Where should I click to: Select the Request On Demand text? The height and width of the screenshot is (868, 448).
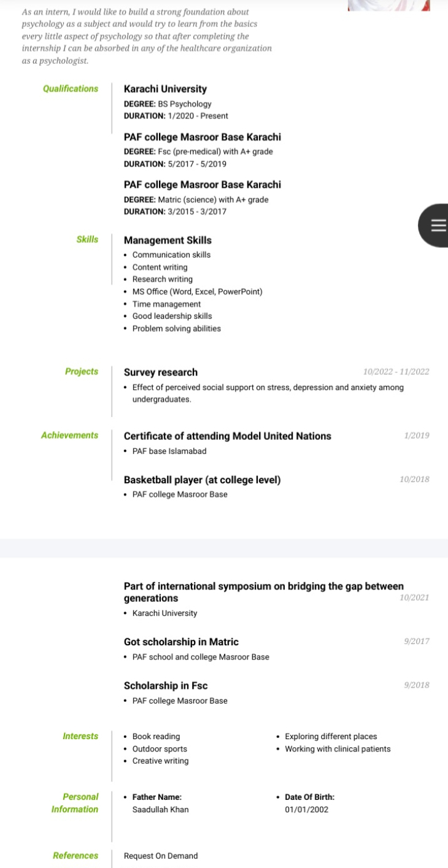click(x=161, y=856)
